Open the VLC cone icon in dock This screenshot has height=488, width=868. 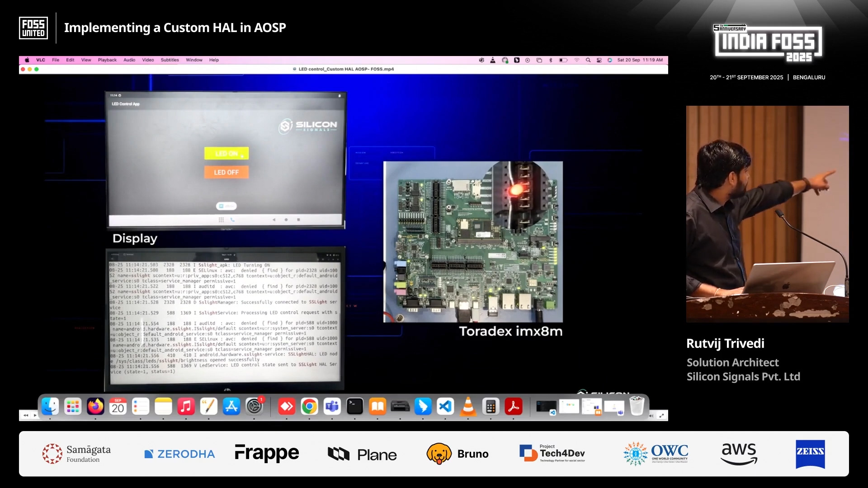point(468,407)
